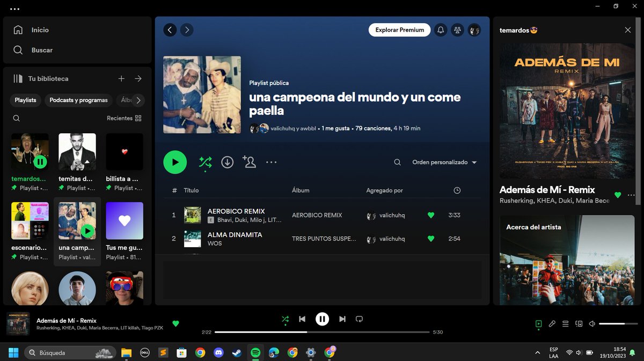This screenshot has height=361, width=644.
Task: Open more options for the playlist
Action: click(x=271, y=162)
